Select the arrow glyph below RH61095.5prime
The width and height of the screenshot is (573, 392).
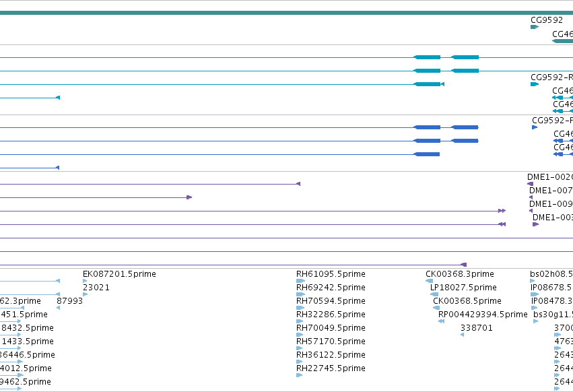pos(300,281)
